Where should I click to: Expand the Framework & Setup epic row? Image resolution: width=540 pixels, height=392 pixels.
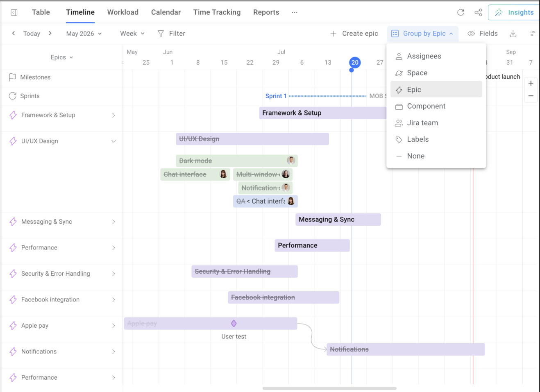(113, 115)
